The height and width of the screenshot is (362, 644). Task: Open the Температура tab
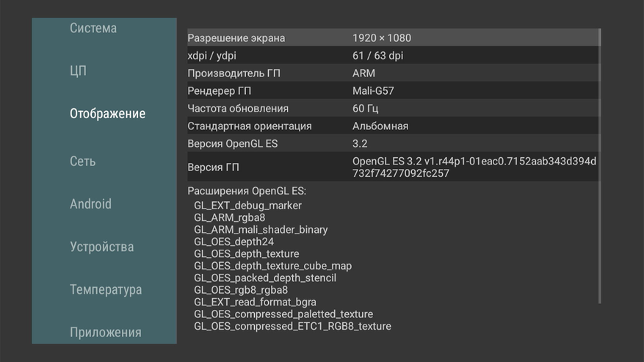(106, 290)
